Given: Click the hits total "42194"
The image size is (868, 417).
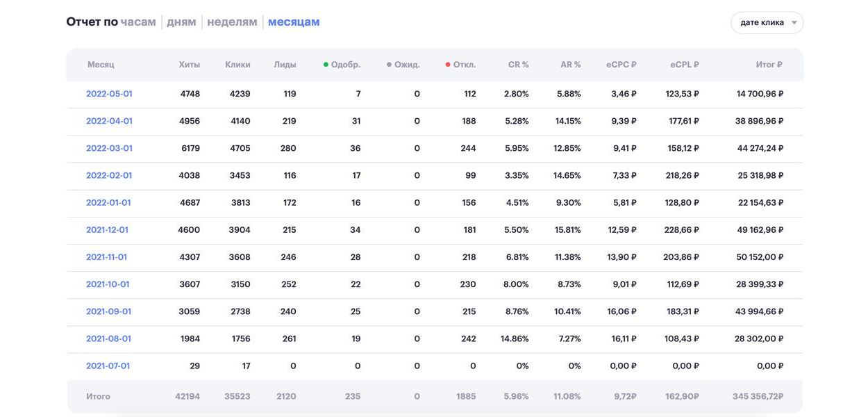Looking at the screenshot, I should 187,396.
